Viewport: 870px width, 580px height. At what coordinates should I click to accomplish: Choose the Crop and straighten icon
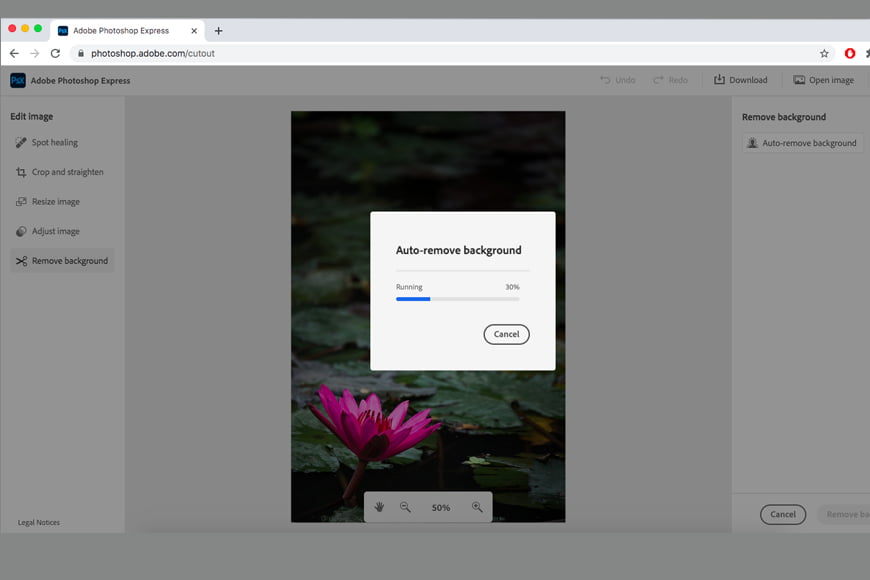tap(21, 172)
